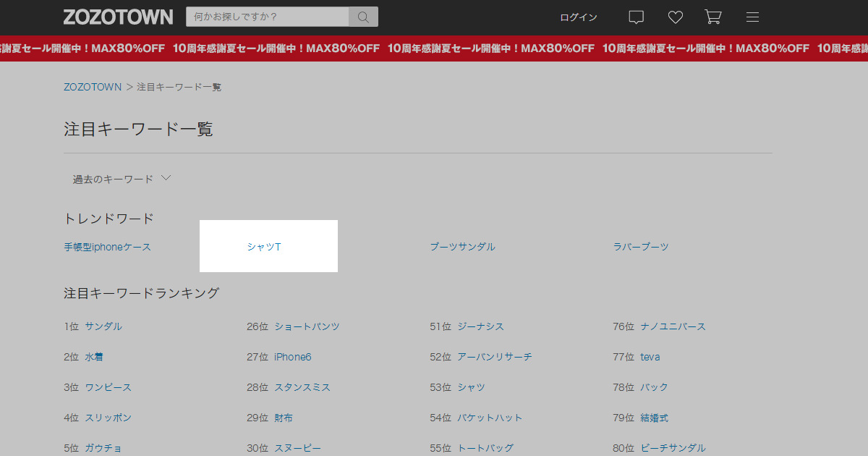This screenshot has height=456, width=868.
Task: Select rank 4 keyword スリッポン
Action: point(108,418)
